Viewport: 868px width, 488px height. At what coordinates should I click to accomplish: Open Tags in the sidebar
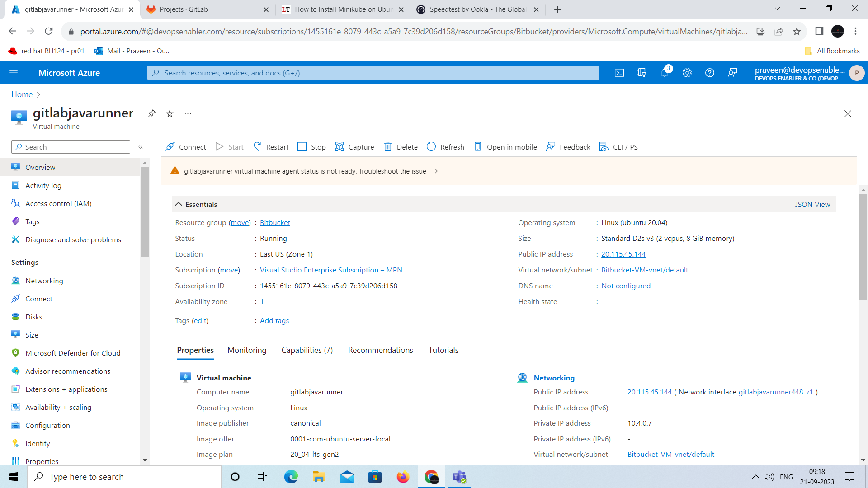(33, 221)
